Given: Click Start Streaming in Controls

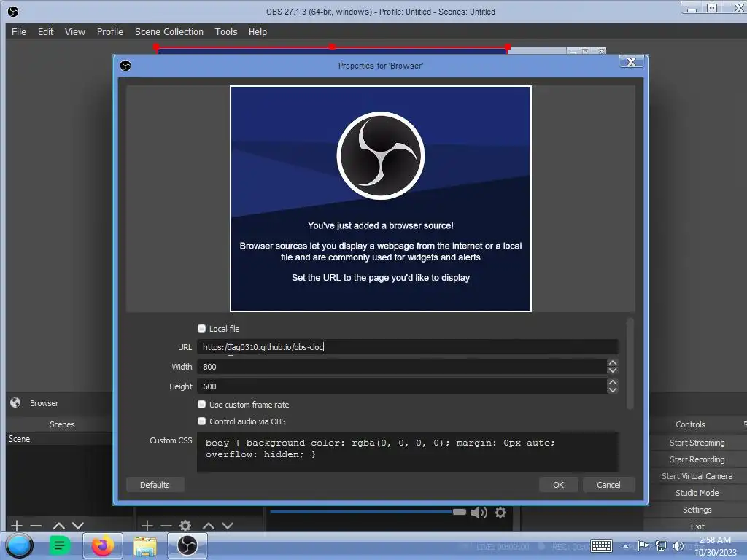Looking at the screenshot, I should tap(697, 443).
